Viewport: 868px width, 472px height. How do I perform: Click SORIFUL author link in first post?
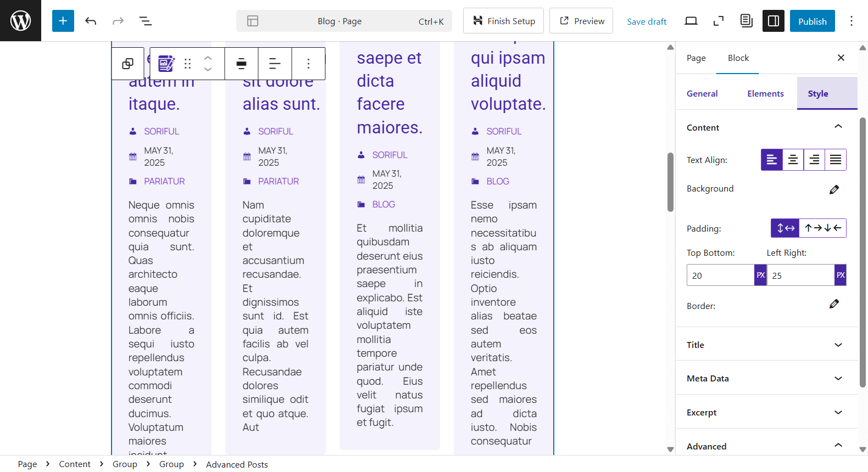coord(162,131)
